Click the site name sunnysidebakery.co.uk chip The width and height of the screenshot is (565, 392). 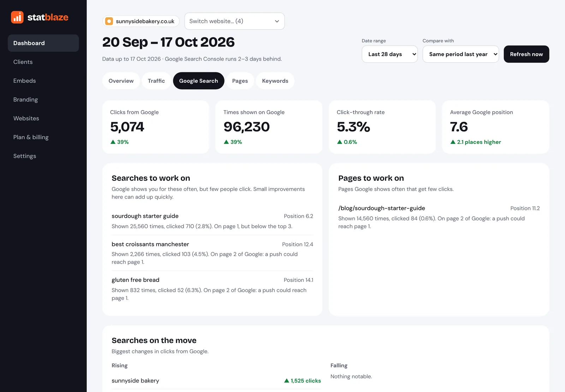[x=141, y=21]
